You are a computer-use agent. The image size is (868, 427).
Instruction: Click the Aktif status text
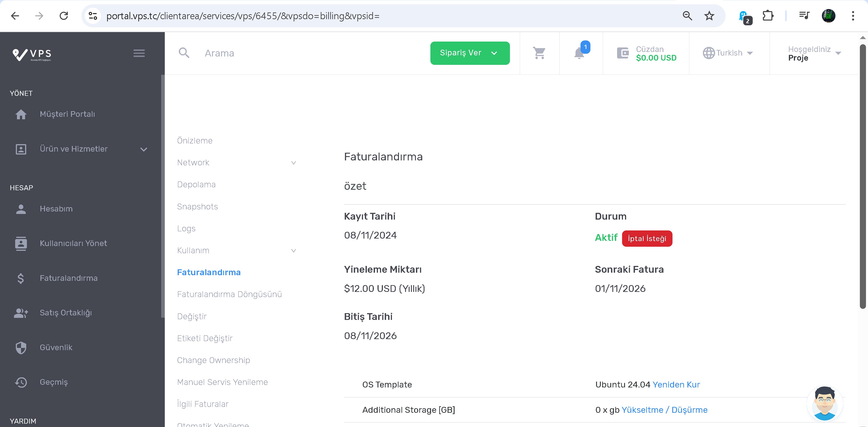[x=606, y=238]
